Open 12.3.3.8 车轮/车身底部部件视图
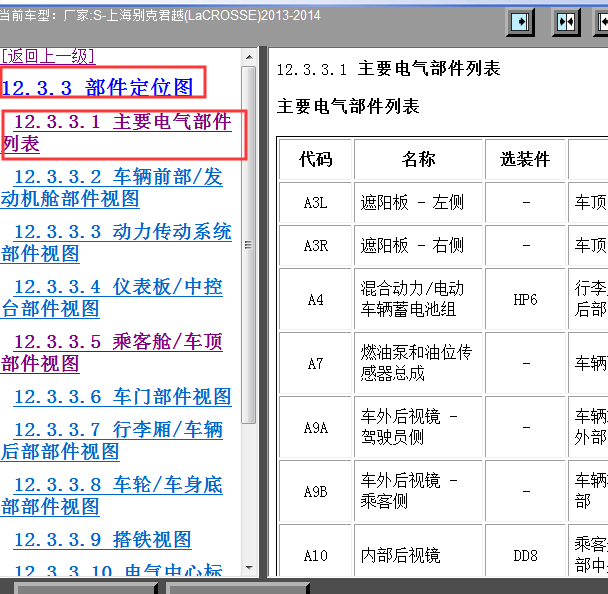The height and width of the screenshot is (594, 608). coord(112,496)
